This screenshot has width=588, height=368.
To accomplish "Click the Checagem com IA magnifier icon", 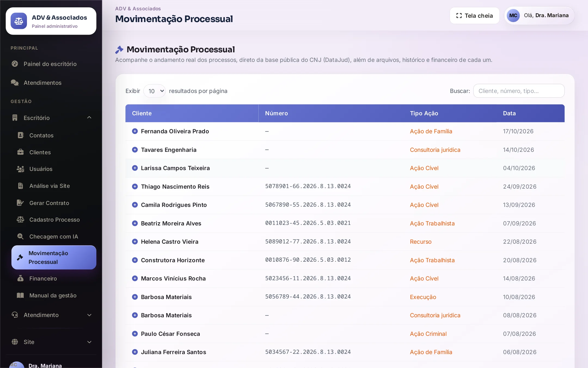I will pos(21,236).
